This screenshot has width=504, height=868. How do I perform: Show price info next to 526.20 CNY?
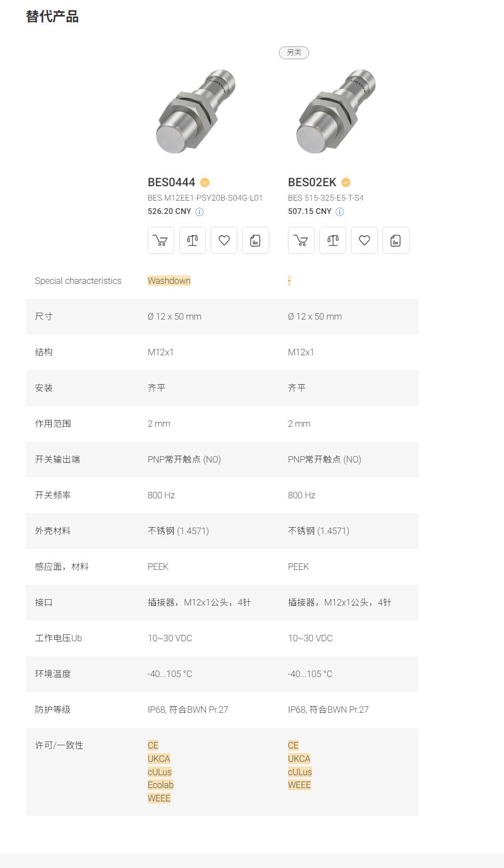point(199,212)
